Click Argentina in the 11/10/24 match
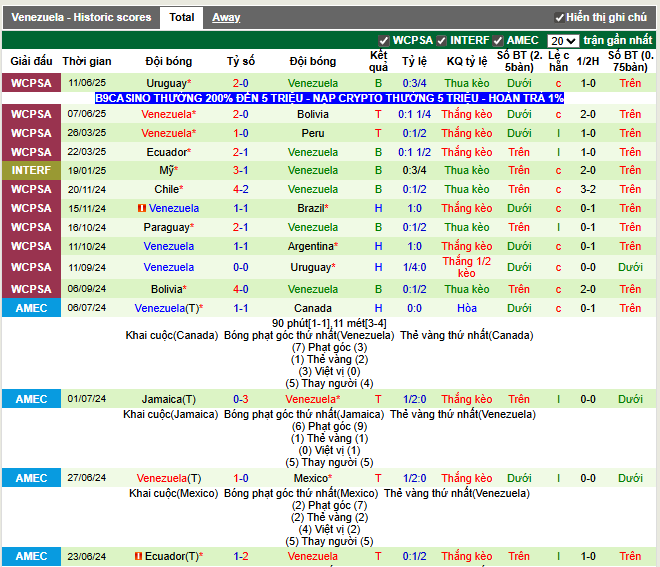Viewport: 660px width, 567px height. pos(313,246)
